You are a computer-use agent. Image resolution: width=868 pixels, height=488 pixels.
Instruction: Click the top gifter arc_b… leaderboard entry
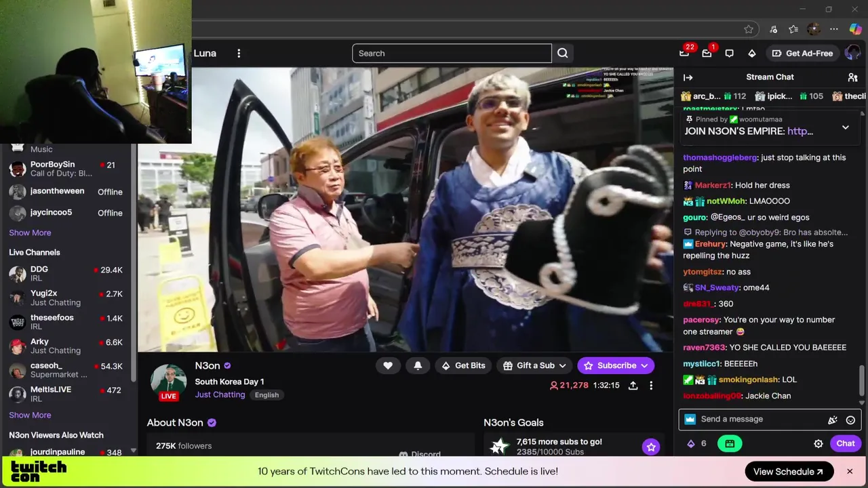point(713,97)
